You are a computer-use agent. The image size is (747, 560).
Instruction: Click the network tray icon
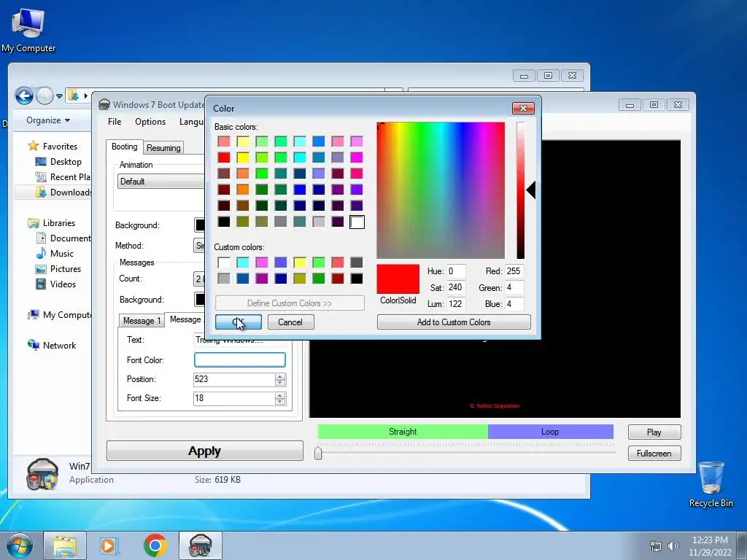656,546
